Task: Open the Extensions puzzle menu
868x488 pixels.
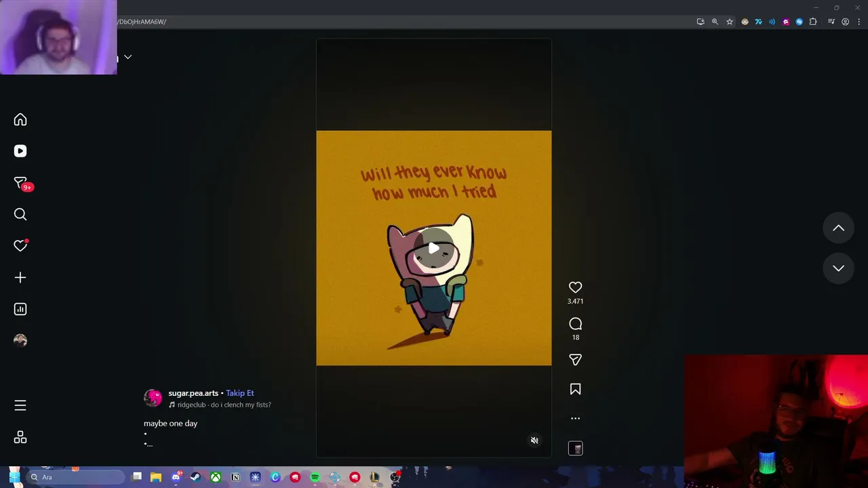Action: (813, 22)
